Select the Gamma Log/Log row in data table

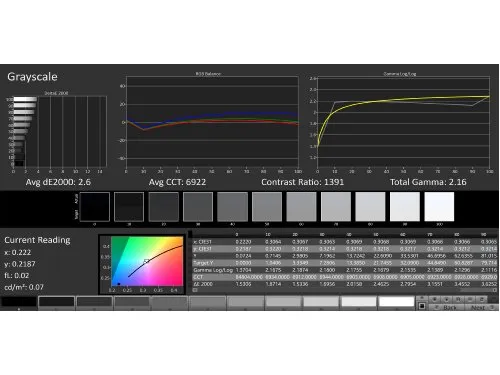pos(345,270)
